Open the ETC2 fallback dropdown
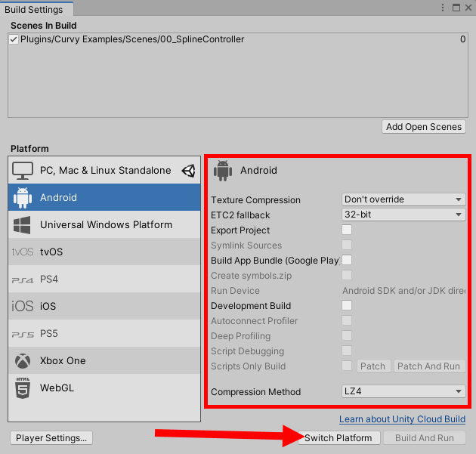 click(x=403, y=215)
